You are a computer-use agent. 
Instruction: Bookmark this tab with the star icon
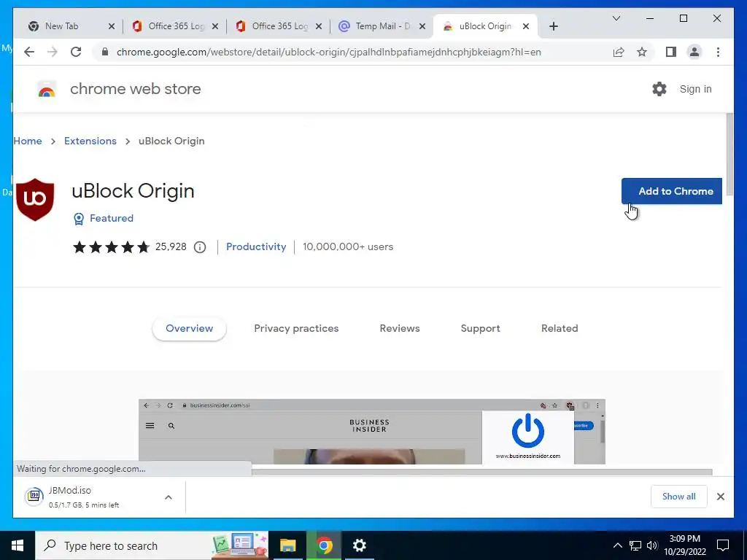(642, 52)
